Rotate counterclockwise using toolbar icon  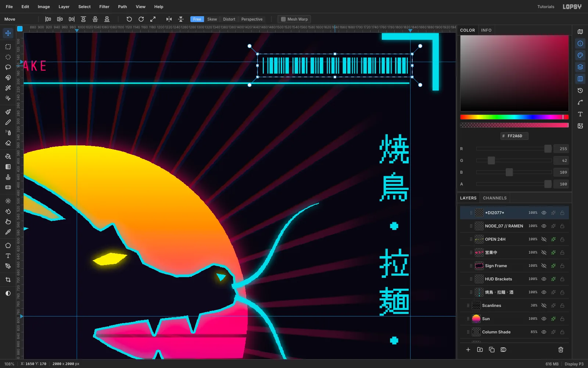pyautogui.click(x=129, y=19)
